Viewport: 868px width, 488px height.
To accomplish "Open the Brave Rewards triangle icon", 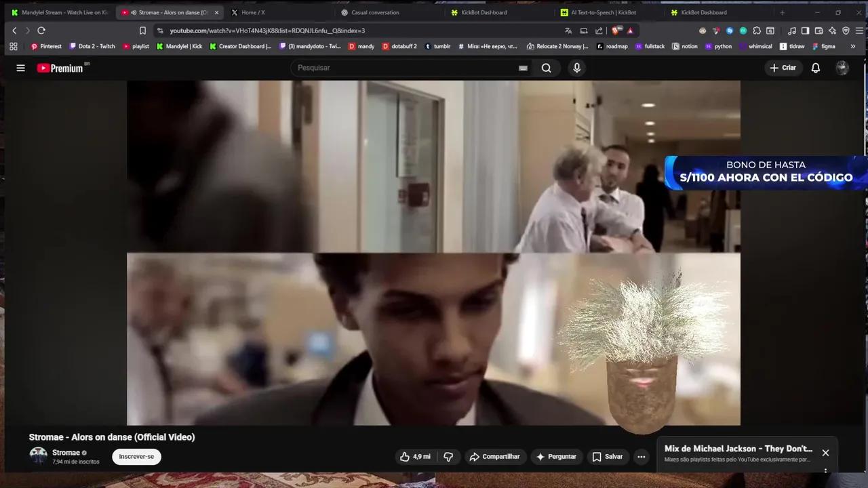I will (x=630, y=30).
